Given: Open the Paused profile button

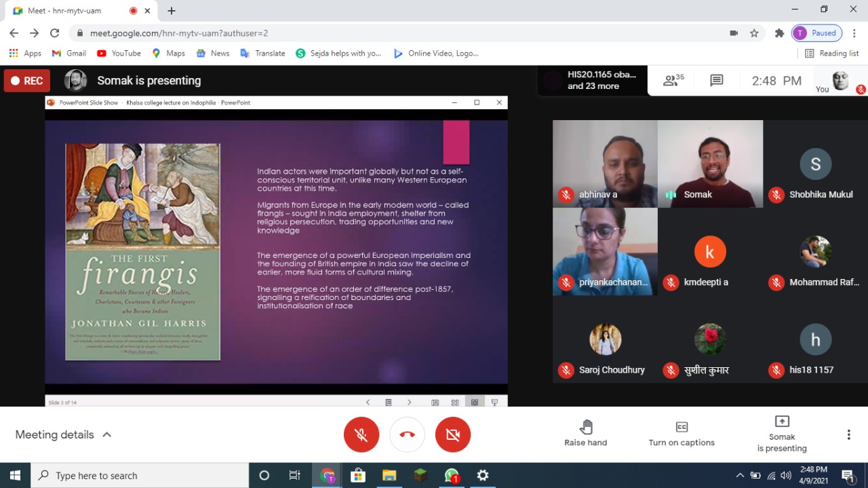Looking at the screenshot, I should click(816, 33).
